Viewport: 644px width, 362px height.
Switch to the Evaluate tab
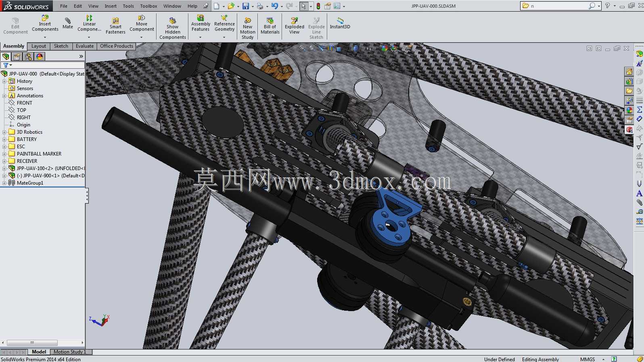(85, 46)
